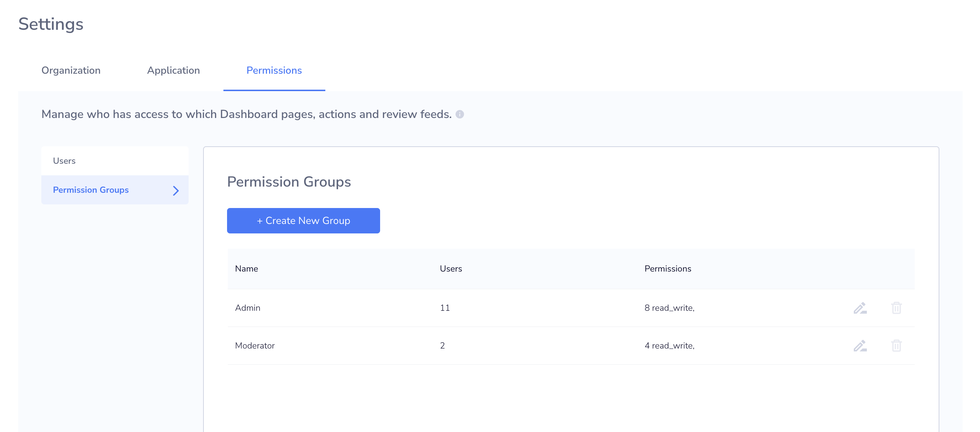Edit the Moderator group with pencil icon
Viewport: 980px width, 432px height.
pos(860,345)
